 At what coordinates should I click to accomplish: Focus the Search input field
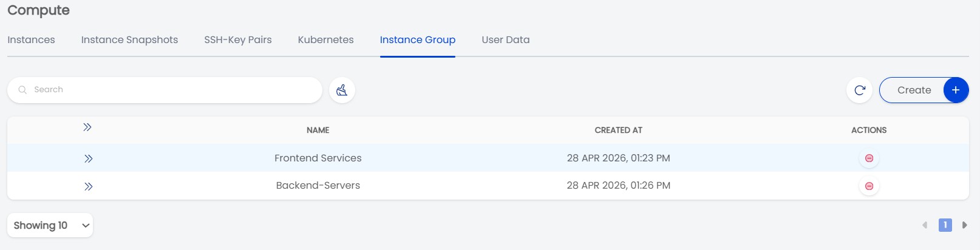(x=165, y=90)
